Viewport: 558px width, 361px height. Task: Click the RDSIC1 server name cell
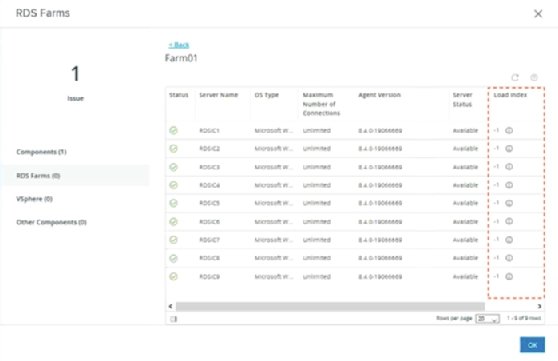click(209, 131)
